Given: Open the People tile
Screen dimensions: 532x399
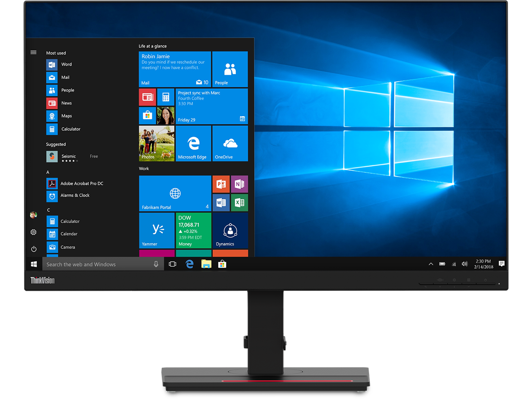Looking at the screenshot, I should tap(230, 70).
